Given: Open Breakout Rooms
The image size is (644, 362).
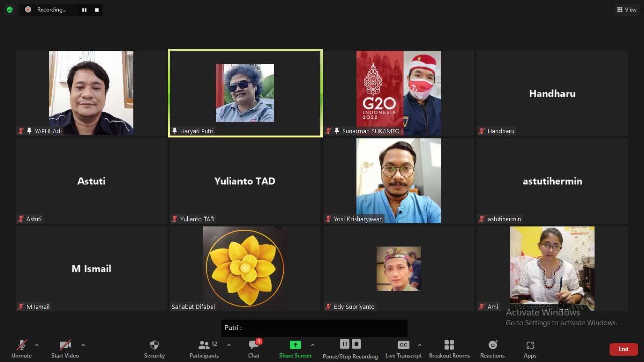Looking at the screenshot, I should pyautogui.click(x=449, y=349).
